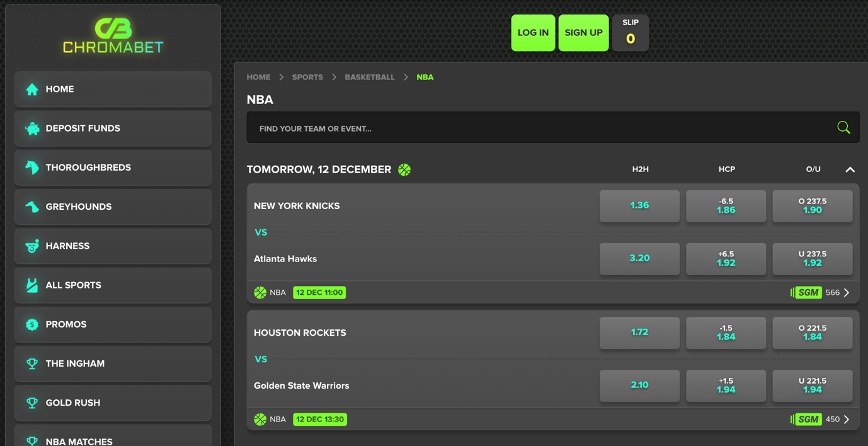Click the Deposit Funds piggy bank icon
Viewport: 868px width, 446px height.
[32, 129]
